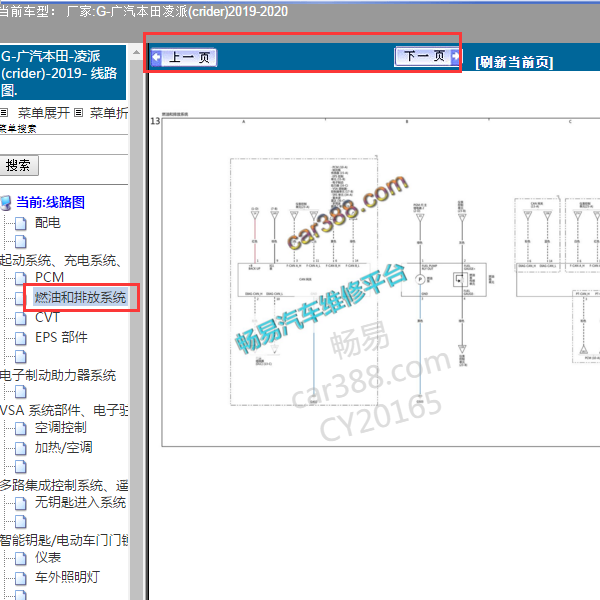Screen dimensions: 600x600
Task: Open 起动系统、充电系统 entry
Action: click(x=60, y=260)
